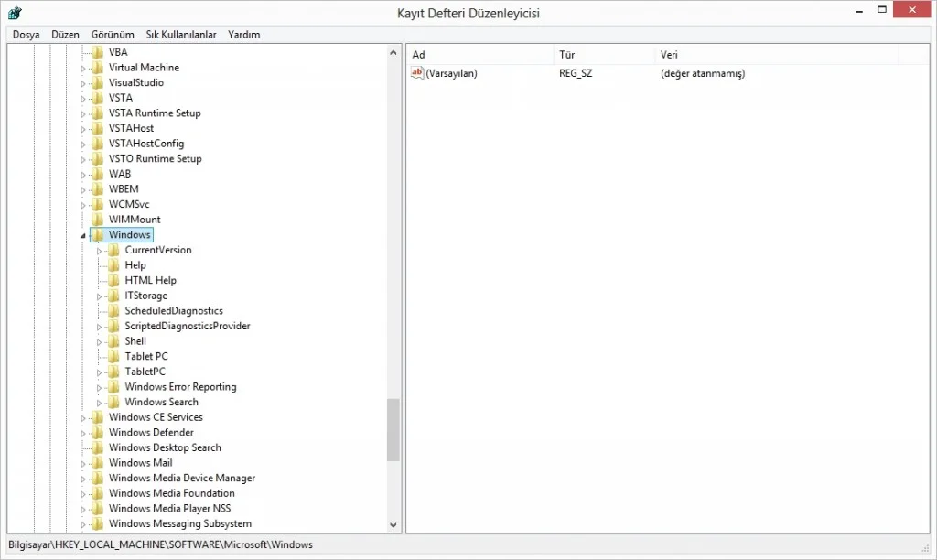This screenshot has height=560, width=937.
Task: Click the Tablet PC folder icon
Action: pos(113,356)
